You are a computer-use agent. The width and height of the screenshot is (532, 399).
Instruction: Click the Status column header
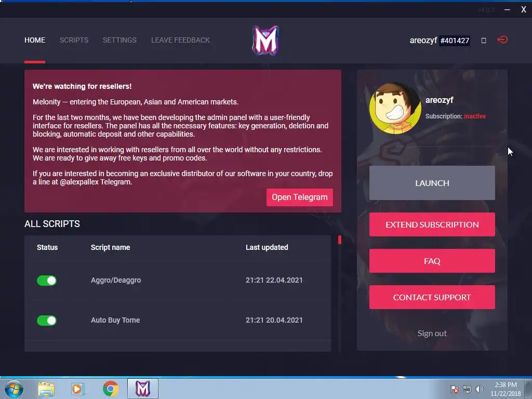(47, 247)
